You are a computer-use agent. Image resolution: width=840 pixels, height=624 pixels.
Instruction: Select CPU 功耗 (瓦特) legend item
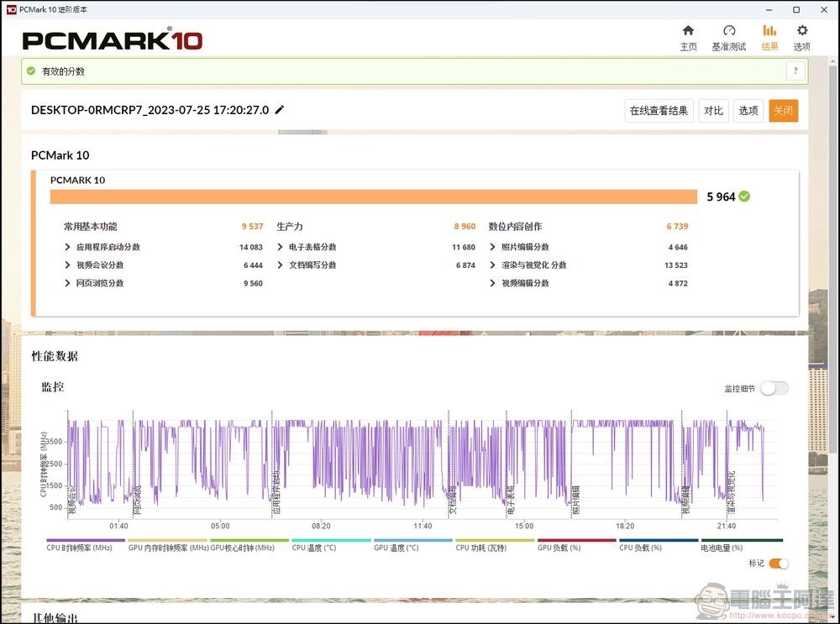tap(495, 545)
